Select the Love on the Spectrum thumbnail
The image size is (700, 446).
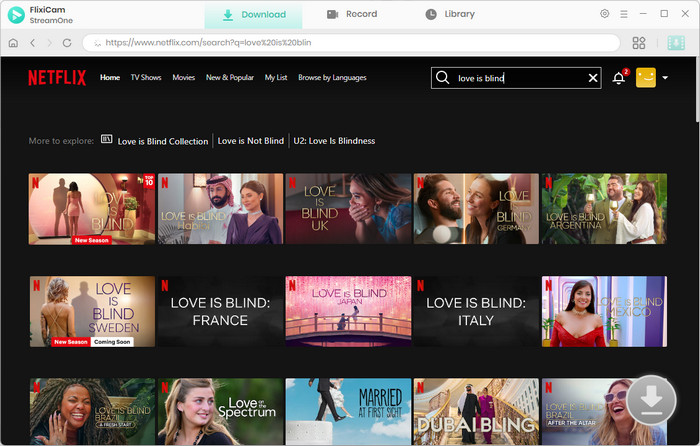pos(221,412)
